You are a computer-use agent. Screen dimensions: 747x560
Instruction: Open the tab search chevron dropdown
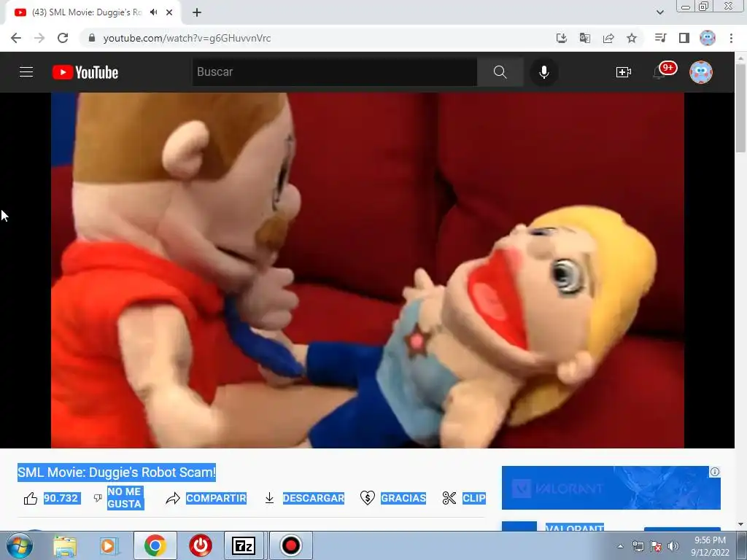pos(659,12)
